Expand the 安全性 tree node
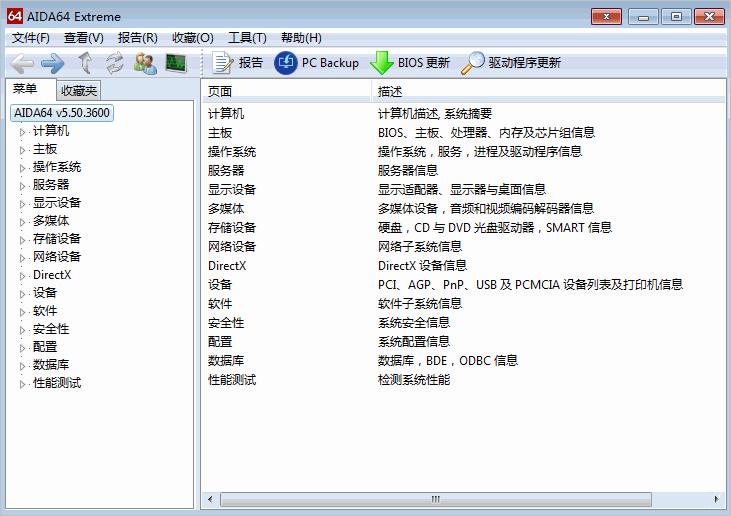Image resolution: width=731 pixels, height=516 pixels. coord(22,330)
